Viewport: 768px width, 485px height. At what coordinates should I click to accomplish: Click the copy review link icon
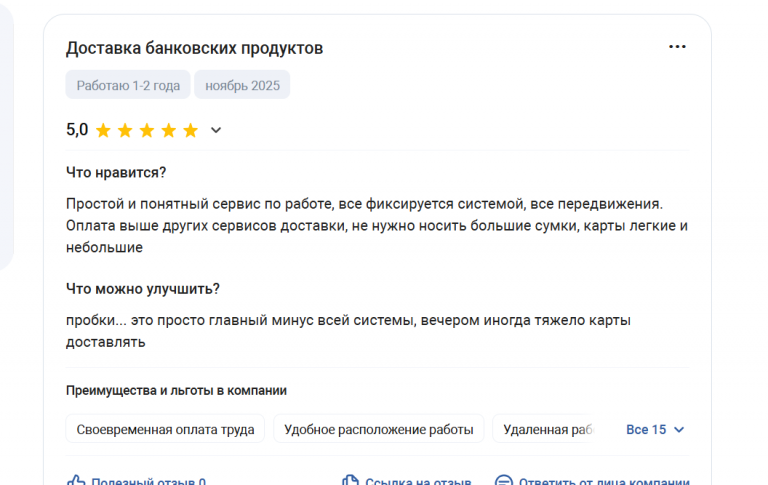click(x=350, y=481)
